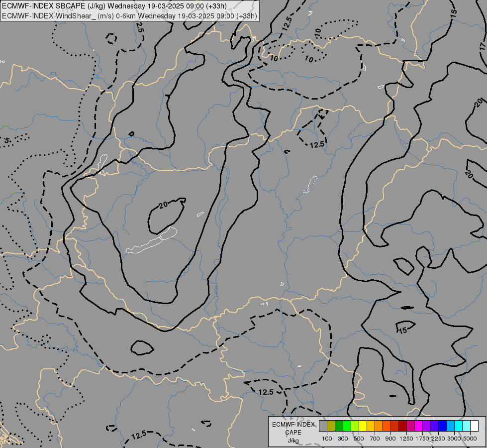Click the legend value 900
This screenshot has width=487, height=448.
click(x=390, y=439)
